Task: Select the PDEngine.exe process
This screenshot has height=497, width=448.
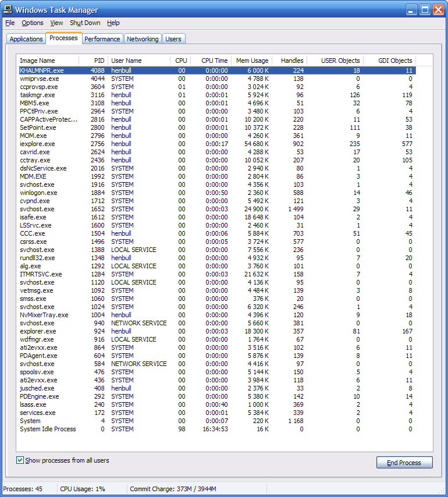Action: click(217, 396)
